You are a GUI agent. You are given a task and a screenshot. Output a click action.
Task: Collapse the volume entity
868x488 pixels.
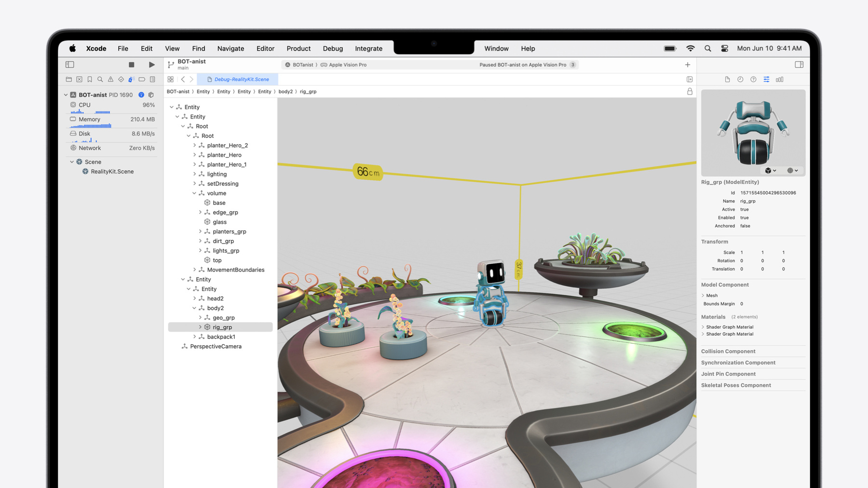(x=194, y=193)
